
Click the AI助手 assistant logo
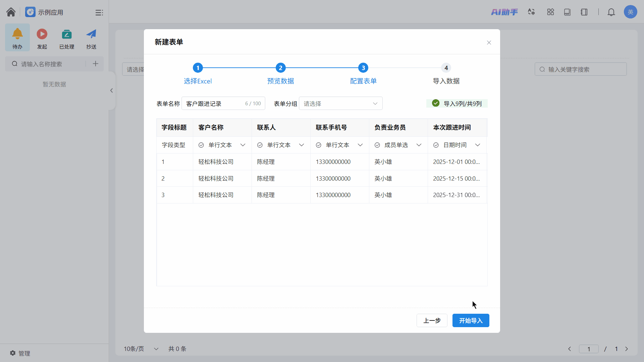(x=504, y=12)
